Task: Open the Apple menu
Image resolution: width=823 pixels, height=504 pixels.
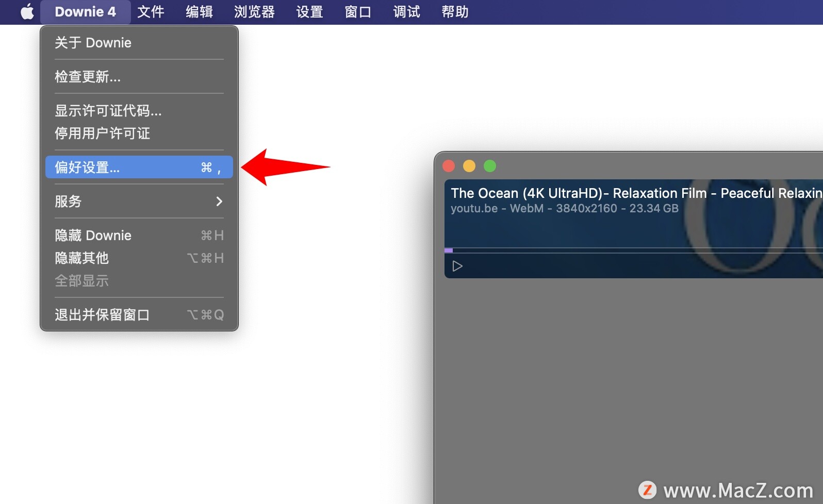Action: pyautogui.click(x=27, y=12)
